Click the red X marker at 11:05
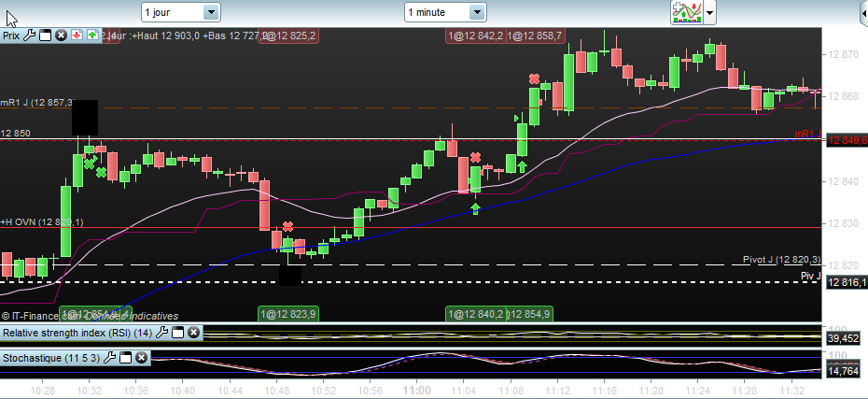868x399 pixels. tap(475, 158)
